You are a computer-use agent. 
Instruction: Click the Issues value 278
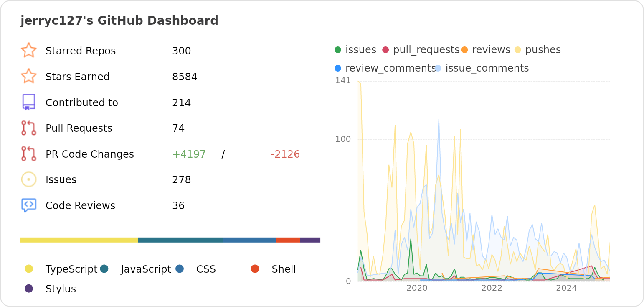point(182,180)
